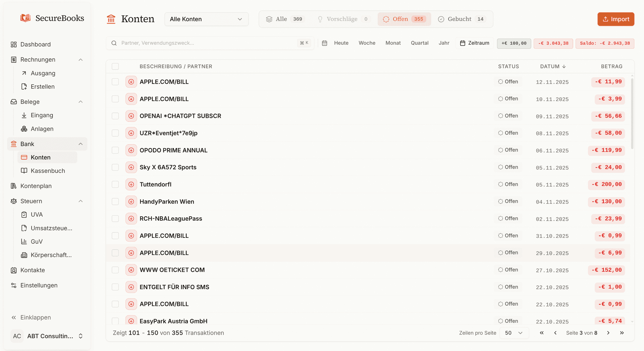The image size is (644, 351).
Task: Select the ENTGELT FÜR INFO SMS checkbox
Action: pyautogui.click(x=115, y=287)
